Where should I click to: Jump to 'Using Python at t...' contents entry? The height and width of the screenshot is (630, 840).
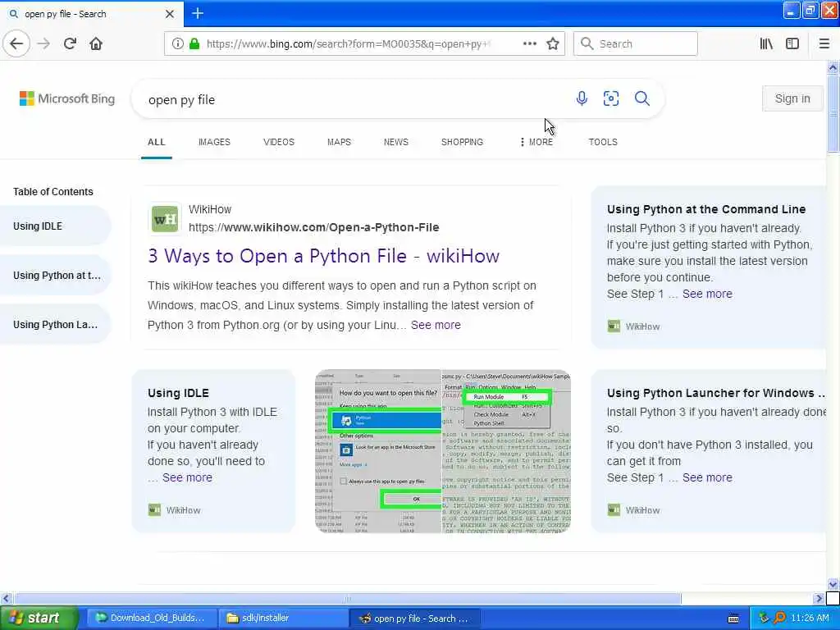click(53, 276)
